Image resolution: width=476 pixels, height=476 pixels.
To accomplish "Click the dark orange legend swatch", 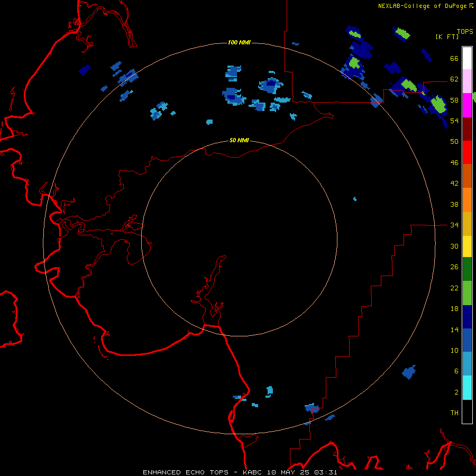I will (x=467, y=176).
